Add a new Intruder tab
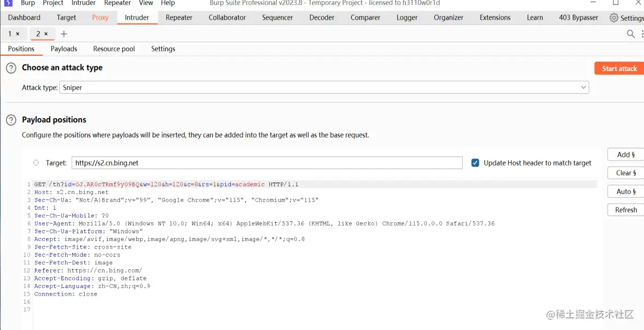The height and width of the screenshot is (330, 644). (x=63, y=34)
